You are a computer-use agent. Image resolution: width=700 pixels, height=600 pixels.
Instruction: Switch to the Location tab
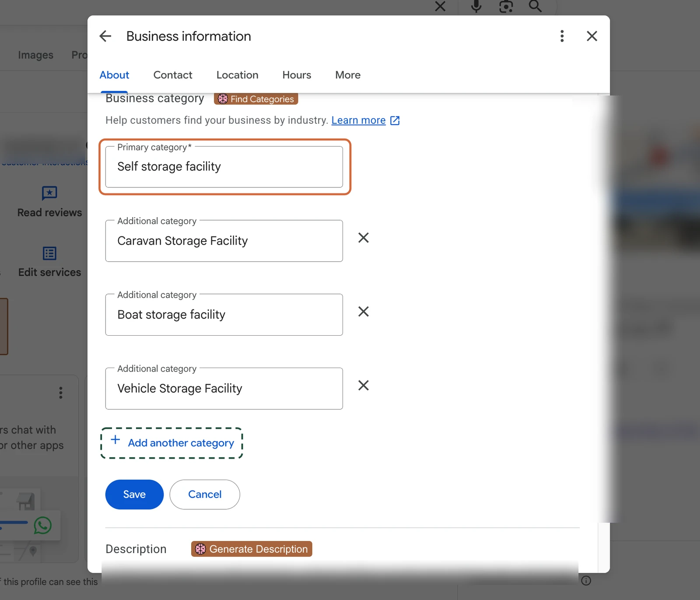pyautogui.click(x=238, y=75)
